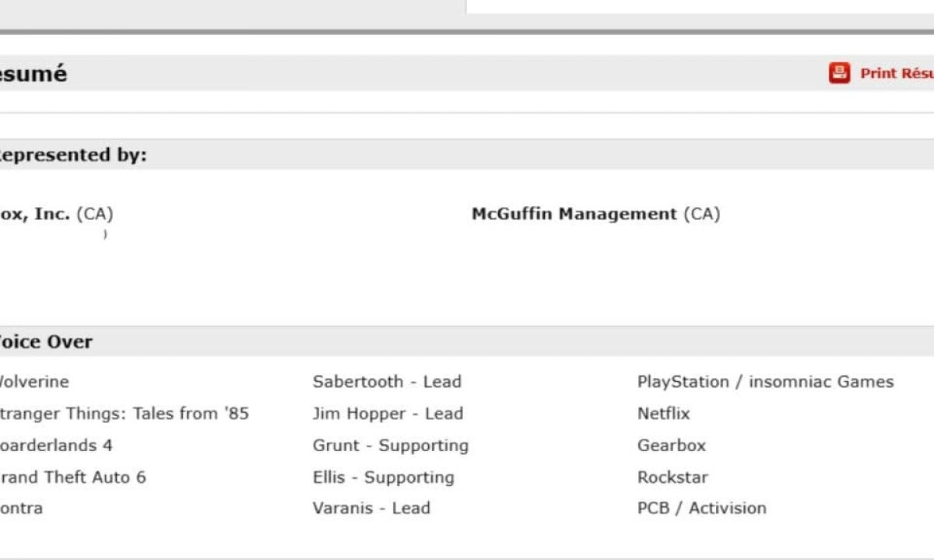Image resolution: width=934 pixels, height=560 pixels.
Task: Click Ellis - Supporting role
Action: pyautogui.click(x=384, y=478)
